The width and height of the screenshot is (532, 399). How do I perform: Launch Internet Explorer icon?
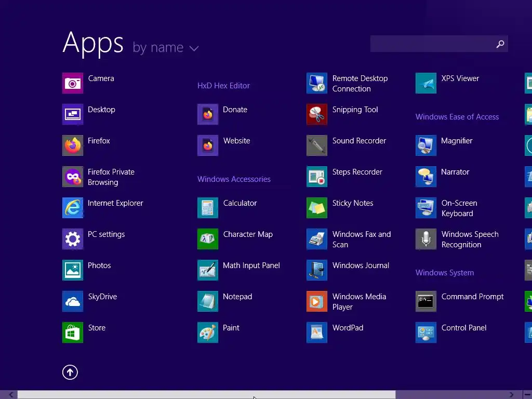(x=73, y=208)
